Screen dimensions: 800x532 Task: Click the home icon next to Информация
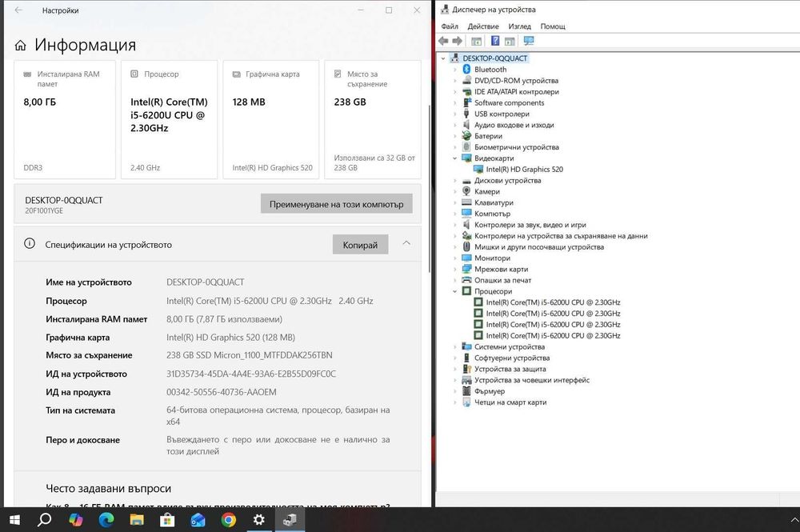pyautogui.click(x=21, y=46)
